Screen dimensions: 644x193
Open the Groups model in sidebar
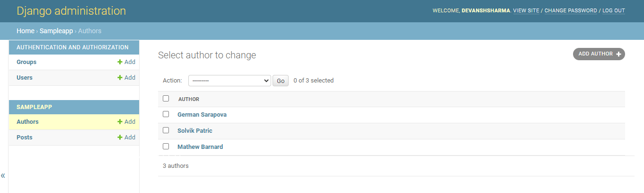click(x=26, y=62)
